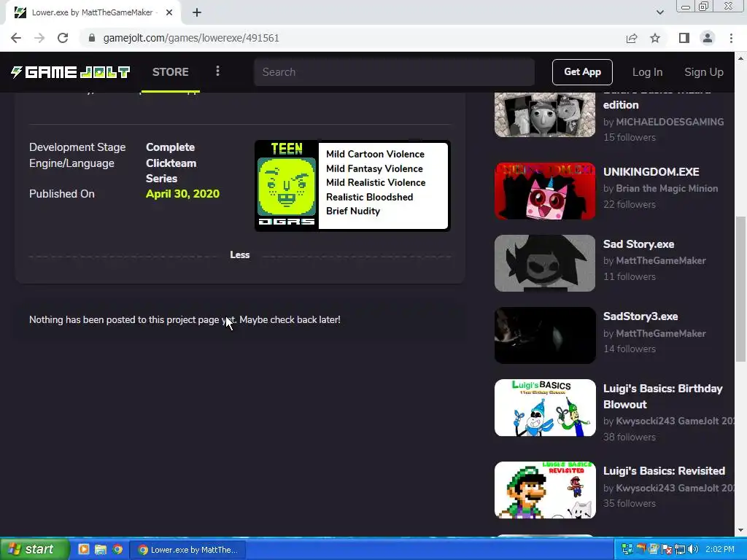Open the folder quick launch icon
This screenshot has width=747, height=560.
(101, 549)
